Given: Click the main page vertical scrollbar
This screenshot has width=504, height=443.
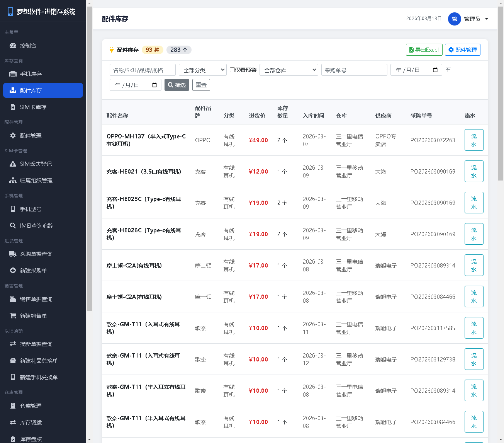Looking at the screenshot, I should click(x=501, y=116).
